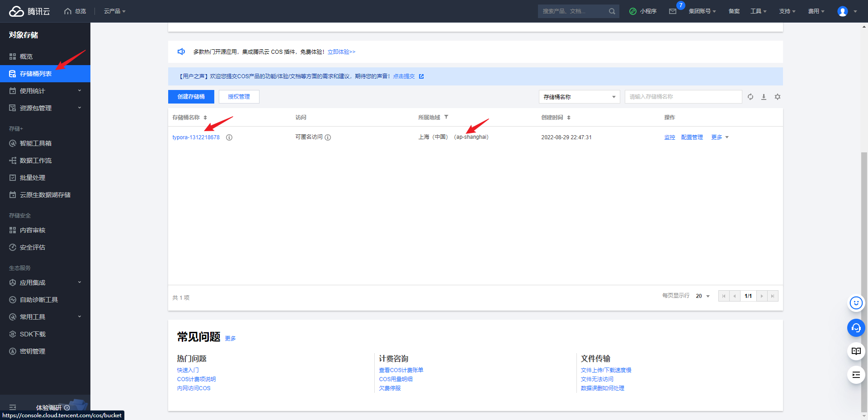The image size is (868, 420).
Task: Open the 备案 menu item
Action: tap(734, 11)
